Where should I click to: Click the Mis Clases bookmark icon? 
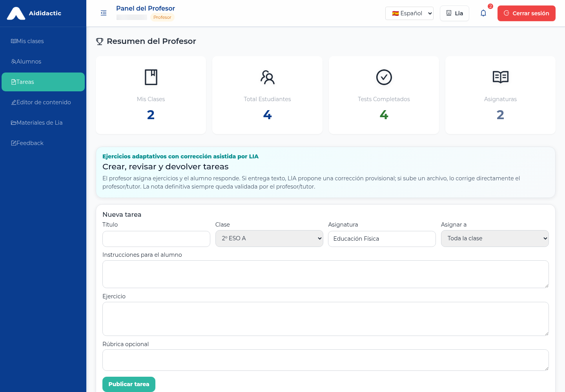tap(151, 77)
